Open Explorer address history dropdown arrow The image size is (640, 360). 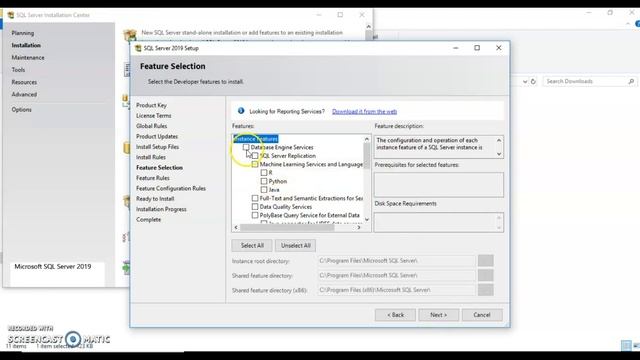525,82
